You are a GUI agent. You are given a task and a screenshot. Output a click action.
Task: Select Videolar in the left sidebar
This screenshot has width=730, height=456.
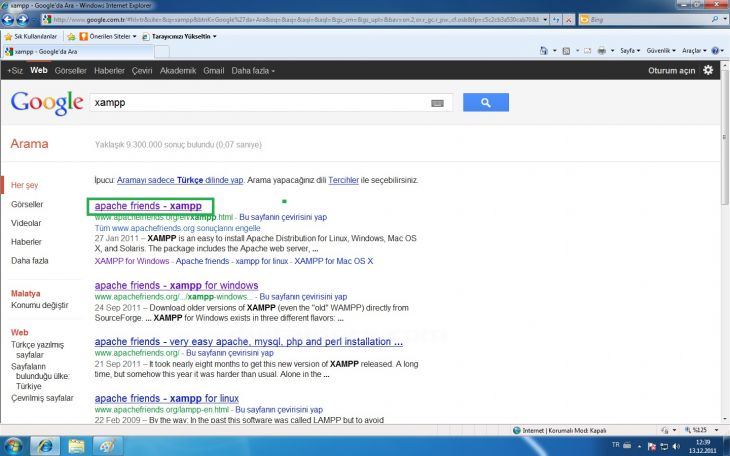[26, 223]
